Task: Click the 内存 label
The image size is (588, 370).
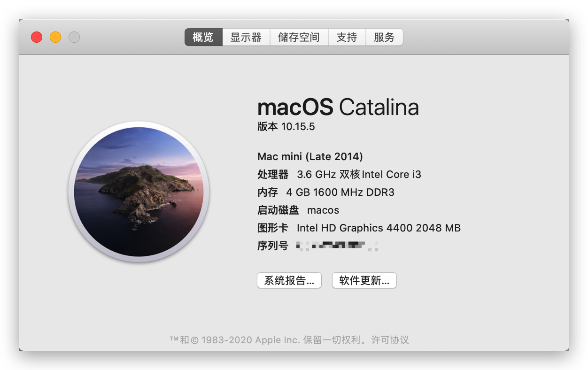Action: [268, 192]
